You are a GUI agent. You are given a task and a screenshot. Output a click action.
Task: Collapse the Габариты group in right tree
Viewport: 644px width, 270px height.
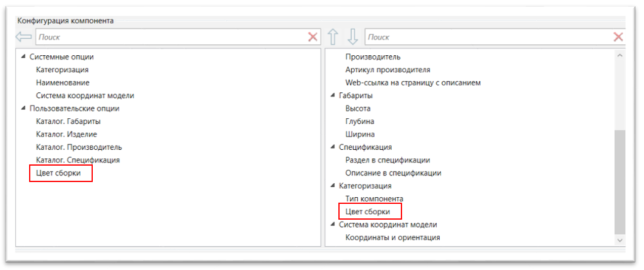(x=332, y=96)
